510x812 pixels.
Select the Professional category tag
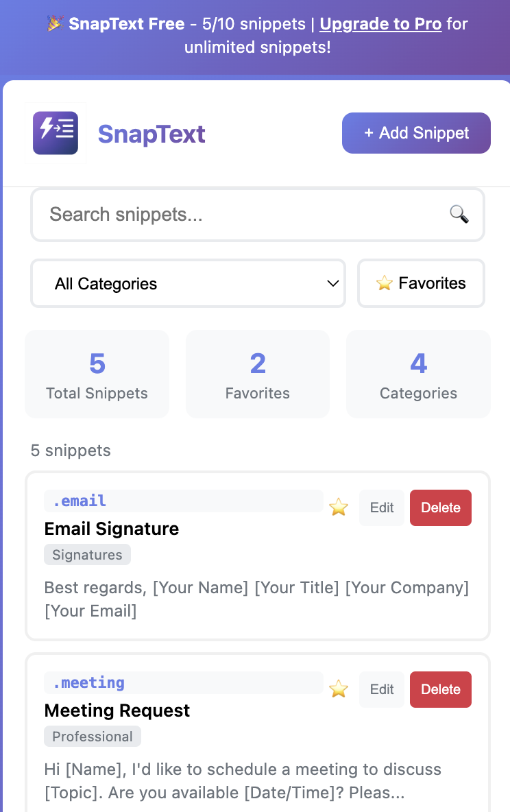pyautogui.click(x=92, y=737)
